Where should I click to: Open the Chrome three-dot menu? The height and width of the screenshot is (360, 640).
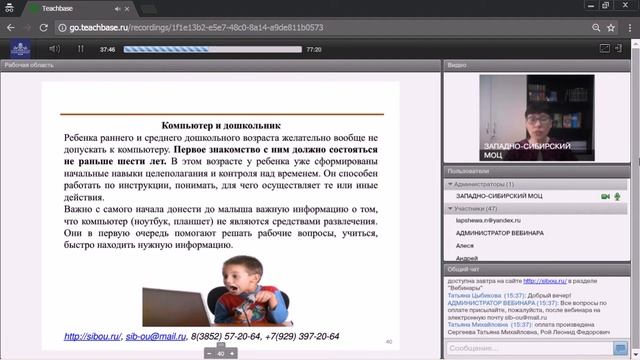pos(630,28)
